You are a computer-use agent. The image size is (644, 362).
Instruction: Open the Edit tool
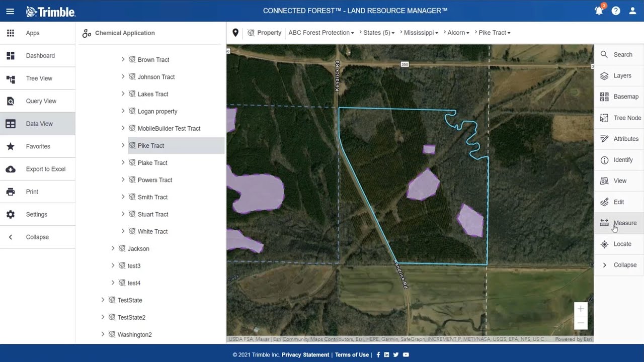(619, 202)
